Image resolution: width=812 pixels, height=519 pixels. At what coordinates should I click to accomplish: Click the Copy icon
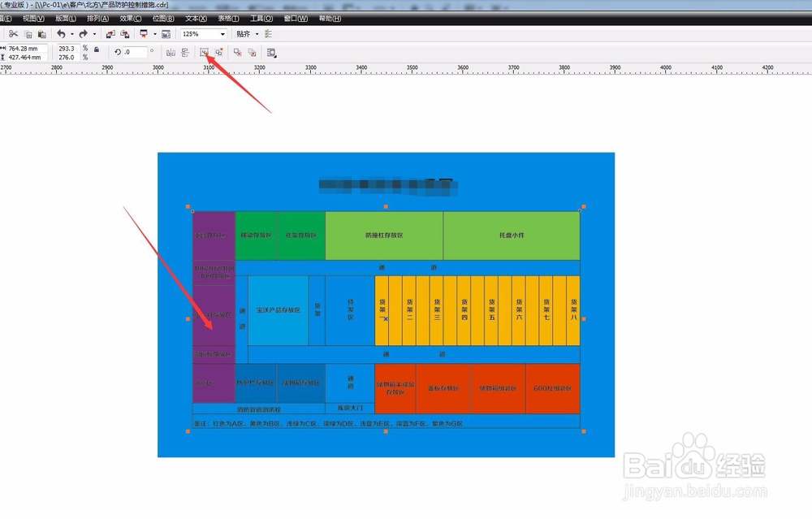tap(28, 34)
